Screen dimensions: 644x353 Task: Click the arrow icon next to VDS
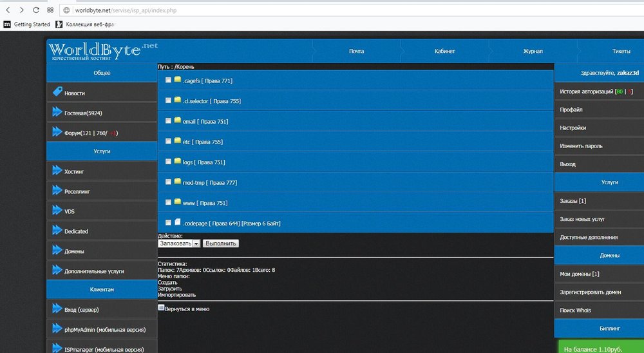56,211
